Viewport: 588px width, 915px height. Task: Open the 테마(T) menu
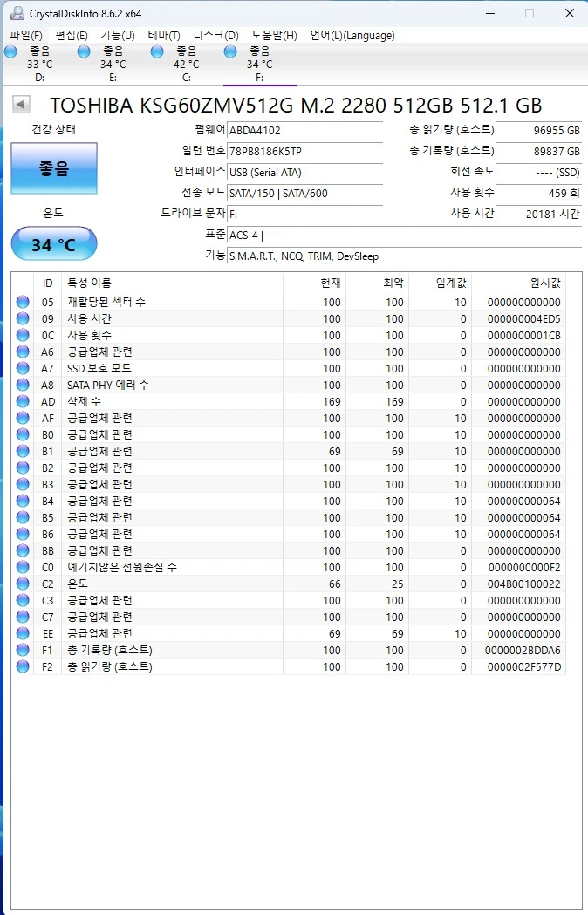click(x=163, y=36)
